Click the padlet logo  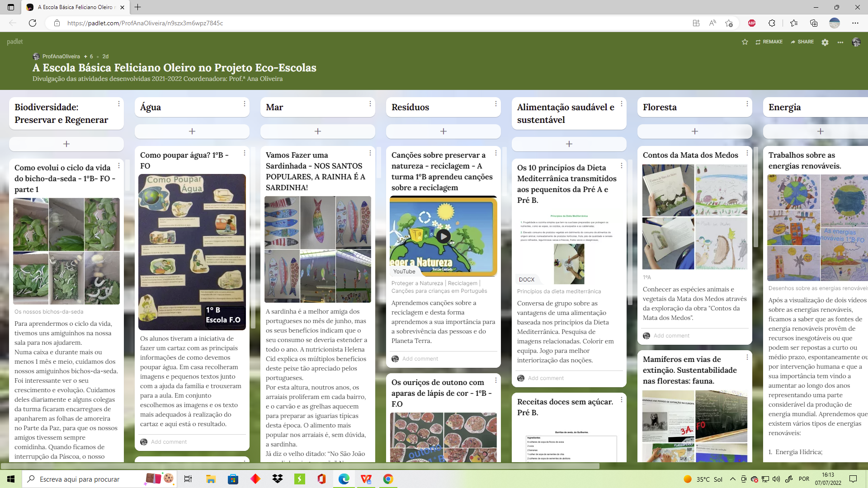tap(15, 42)
